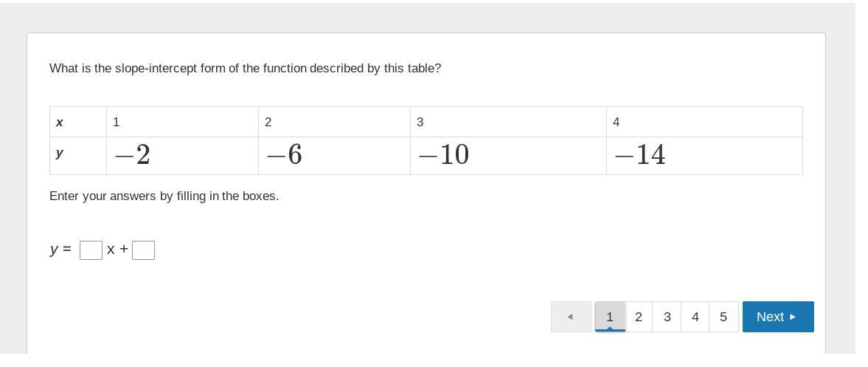Switch to question page 5
868x367 pixels.
(723, 317)
